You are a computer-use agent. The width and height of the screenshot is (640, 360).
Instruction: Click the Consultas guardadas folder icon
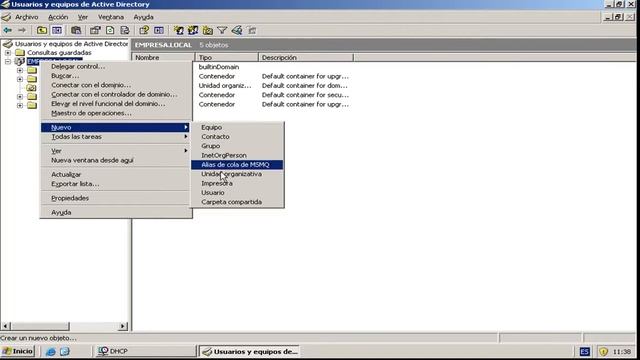[x=20, y=53]
